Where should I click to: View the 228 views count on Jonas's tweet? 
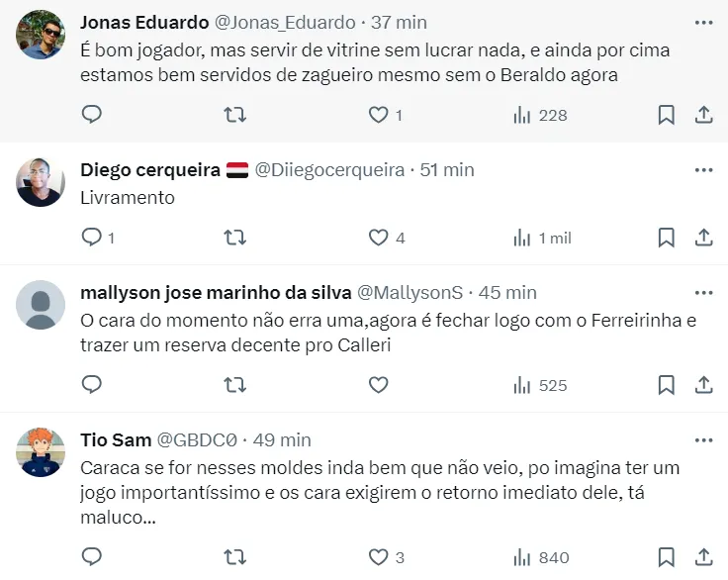pos(540,115)
